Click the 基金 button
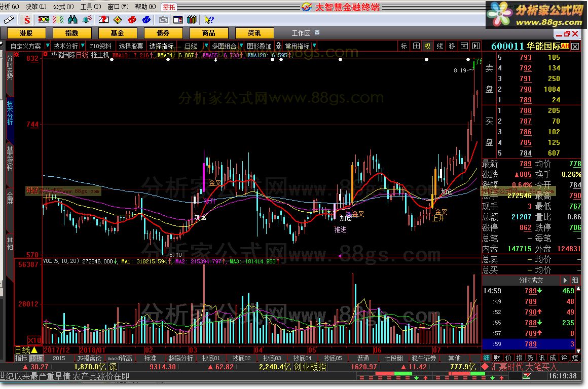Screen dimensions: 588x389 [x=118, y=33]
